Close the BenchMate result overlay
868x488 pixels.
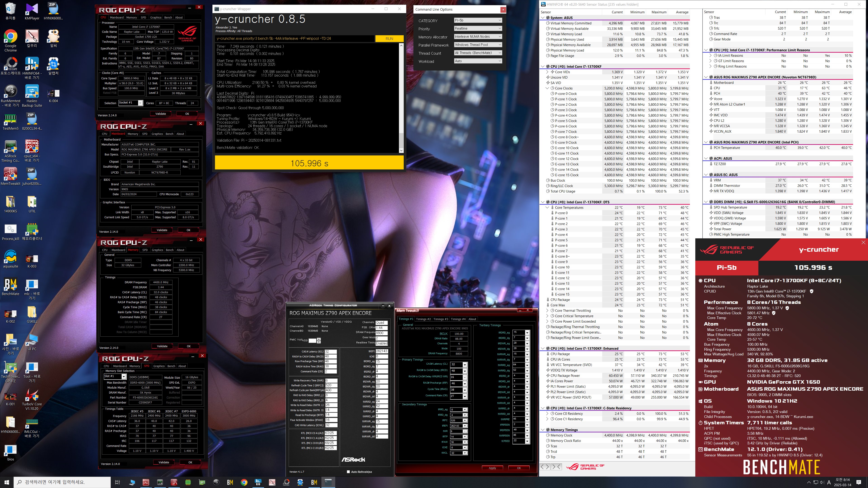tap(863, 242)
